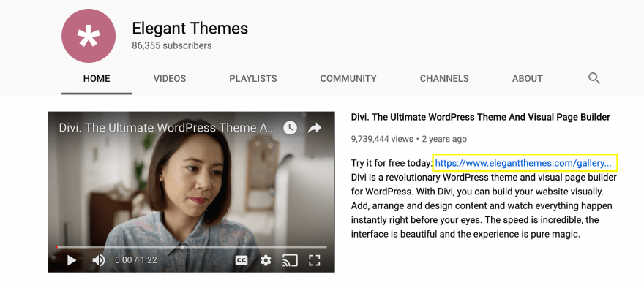Share the video using the arrow icon
The height and width of the screenshot is (288, 644).
click(314, 128)
